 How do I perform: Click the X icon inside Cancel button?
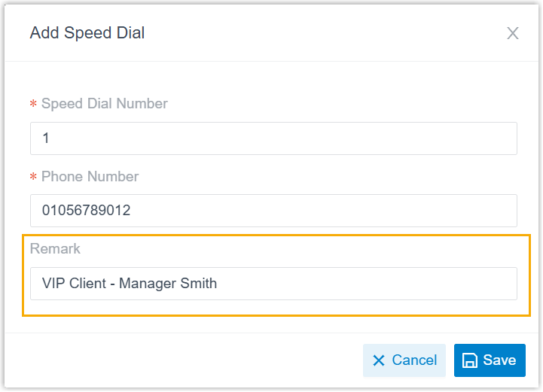tap(379, 360)
